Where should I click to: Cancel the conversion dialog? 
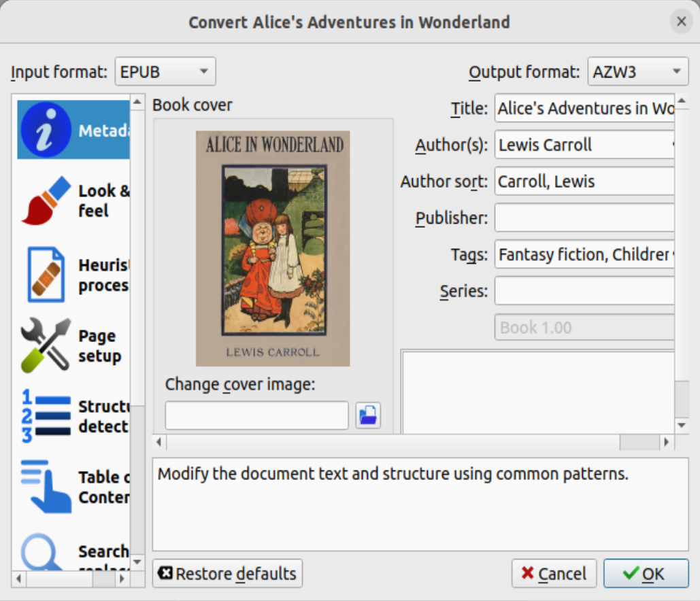554,573
